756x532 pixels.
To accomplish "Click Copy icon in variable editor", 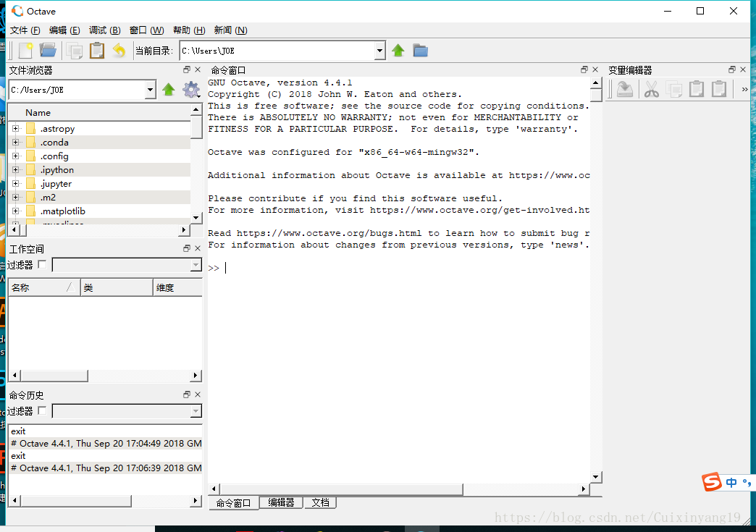I will [x=674, y=89].
